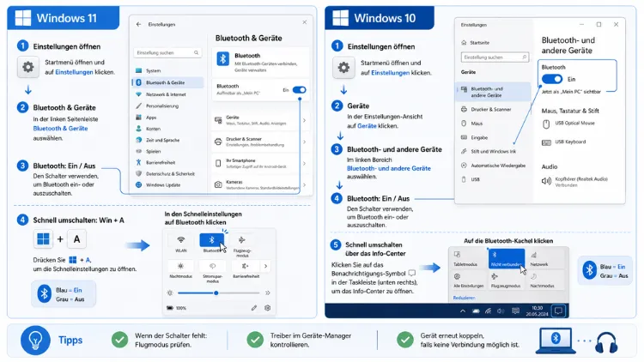
Task: Collapse the Info-Center with Reduzieren
Action: pyautogui.click(x=464, y=298)
